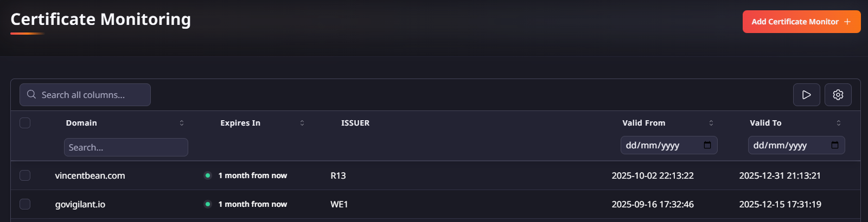Click the play/run icon button

click(x=806, y=95)
